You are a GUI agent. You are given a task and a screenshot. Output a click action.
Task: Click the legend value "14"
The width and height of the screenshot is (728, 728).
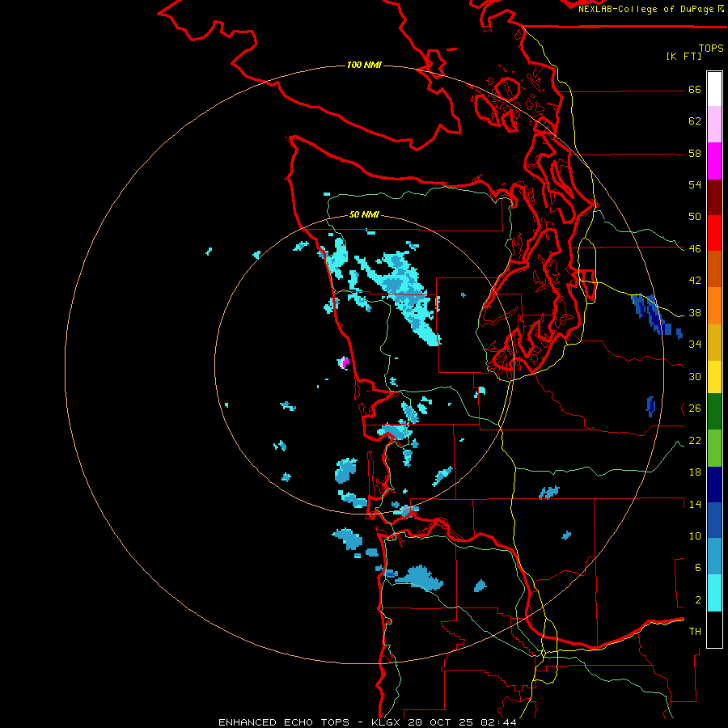click(x=695, y=504)
